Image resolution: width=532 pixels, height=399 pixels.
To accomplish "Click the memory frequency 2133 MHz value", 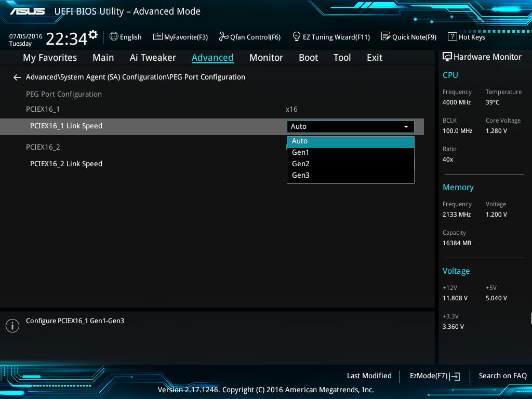I will point(456,215).
